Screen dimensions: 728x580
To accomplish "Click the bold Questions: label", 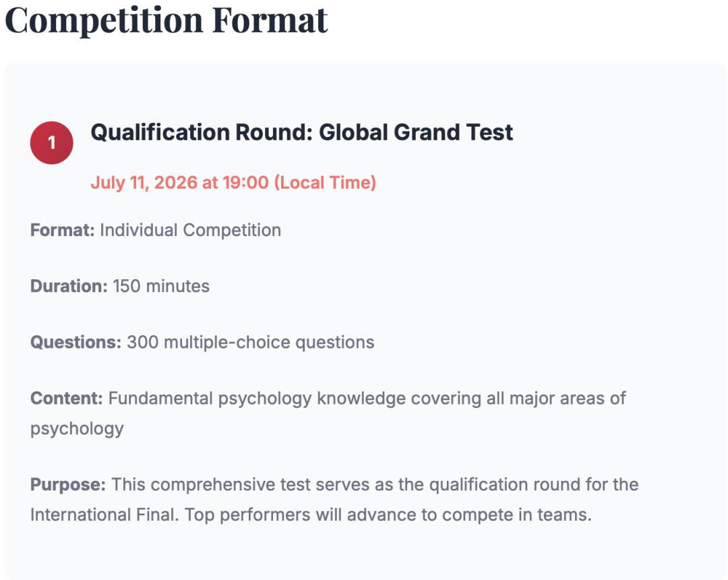I will pyautogui.click(x=75, y=342).
